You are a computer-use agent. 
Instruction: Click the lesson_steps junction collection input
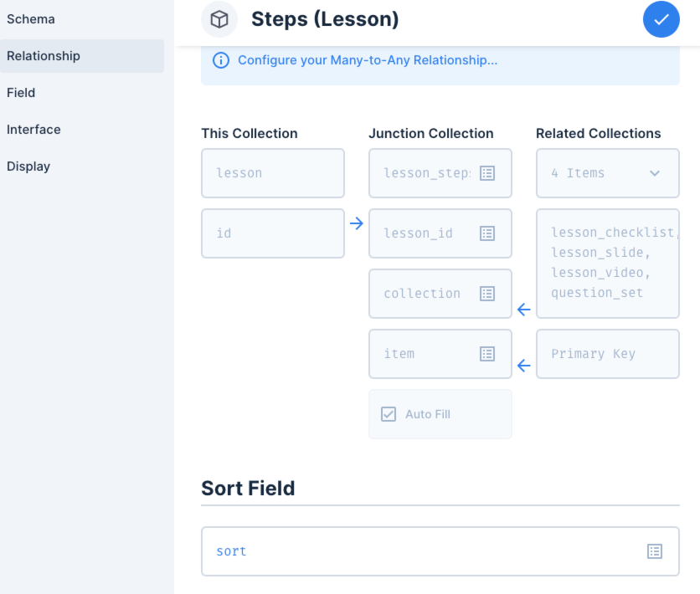[440, 173]
